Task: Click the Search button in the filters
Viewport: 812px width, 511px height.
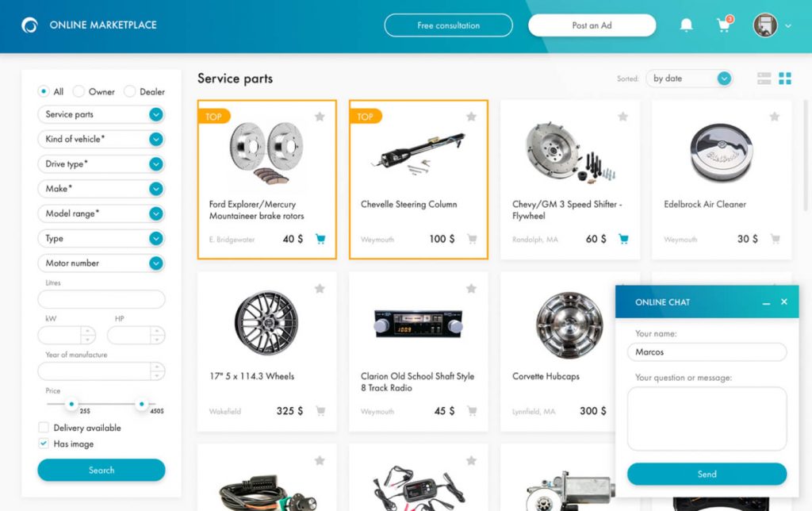Action: [101, 470]
